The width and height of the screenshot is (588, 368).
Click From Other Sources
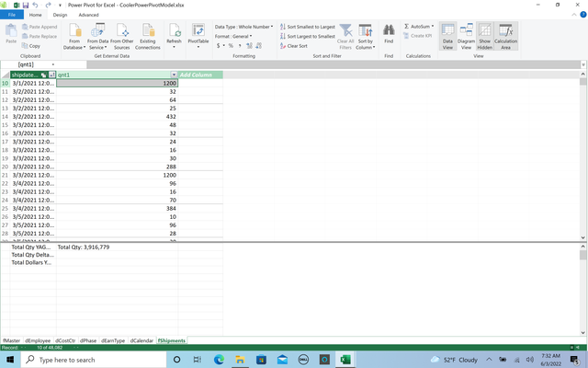[122, 37]
